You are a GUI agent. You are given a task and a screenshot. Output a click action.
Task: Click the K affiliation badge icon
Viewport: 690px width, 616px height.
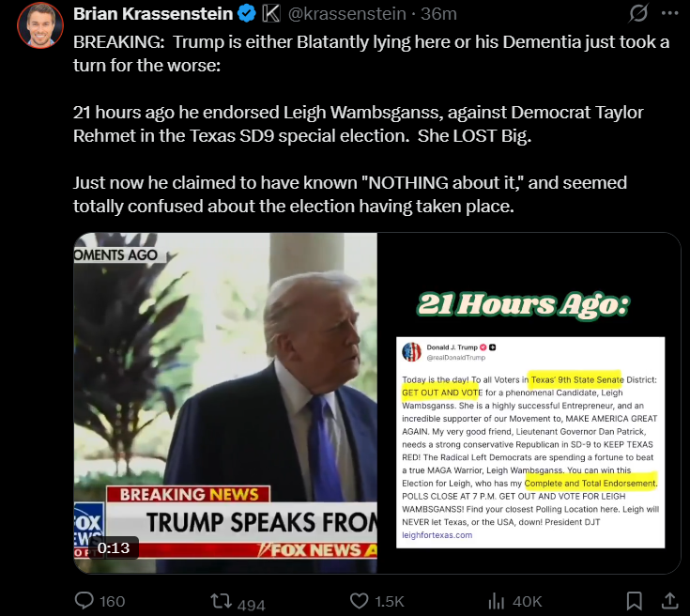pos(271,14)
